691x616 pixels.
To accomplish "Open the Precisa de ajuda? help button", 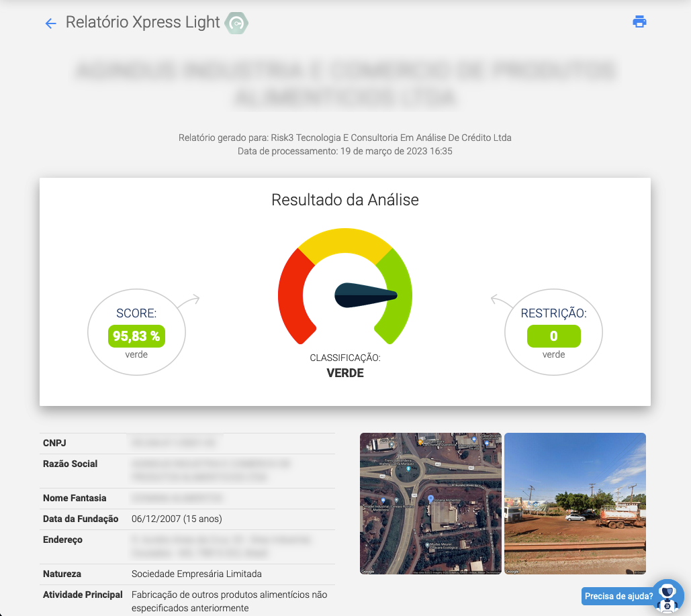I will coord(618,596).
